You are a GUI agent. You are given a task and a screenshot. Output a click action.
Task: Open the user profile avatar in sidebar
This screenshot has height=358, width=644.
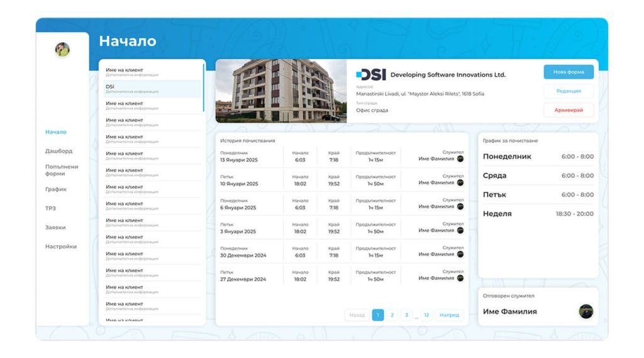pos(62,49)
